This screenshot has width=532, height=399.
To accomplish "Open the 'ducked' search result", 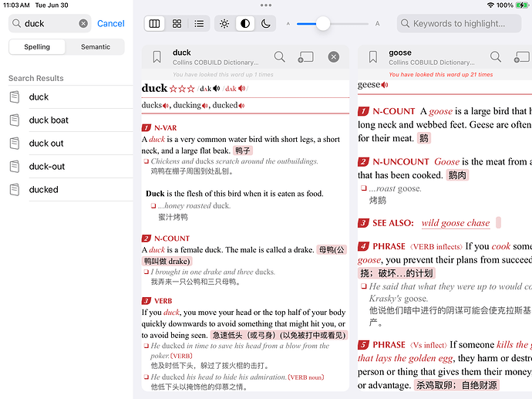I will pyautogui.click(x=71, y=190).
